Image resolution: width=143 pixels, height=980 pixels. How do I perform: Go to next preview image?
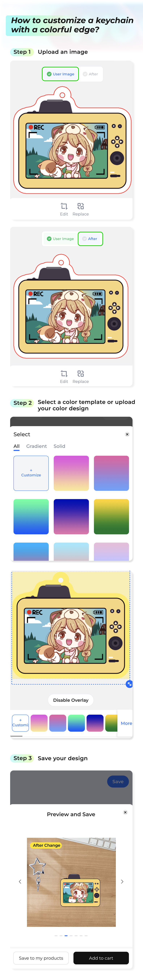tap(122, 881)
